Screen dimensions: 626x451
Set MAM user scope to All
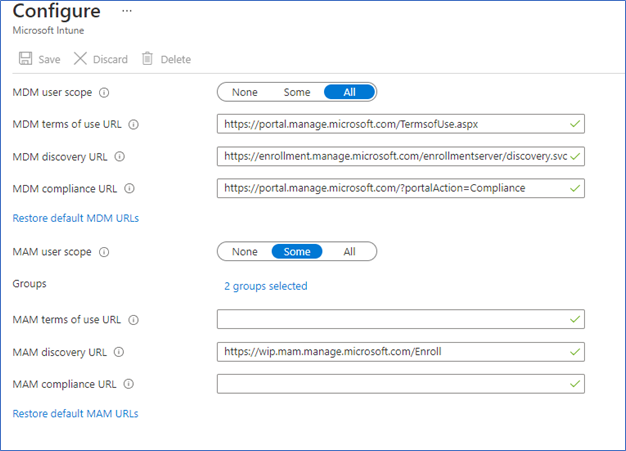[x=349, y=252]
